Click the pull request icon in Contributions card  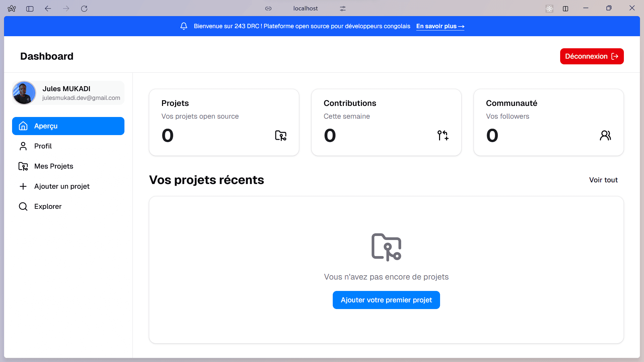coord(443,135)
